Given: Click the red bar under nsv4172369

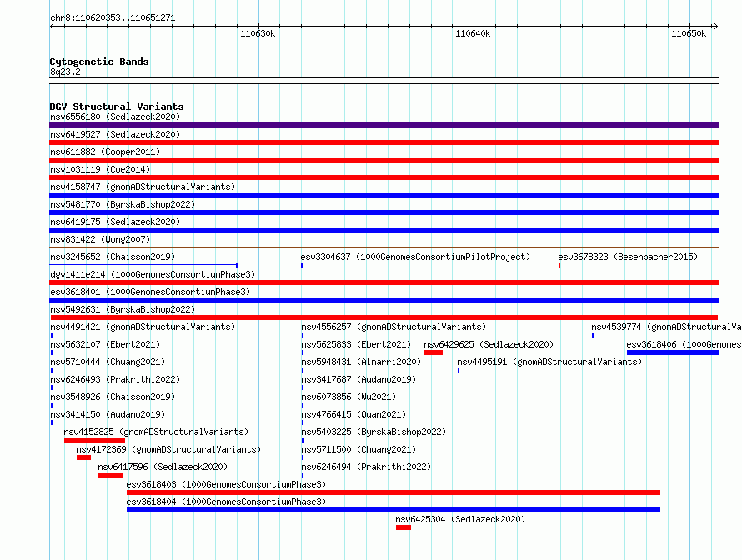Looking at the screenshot, I should click(x=83, y=457).
